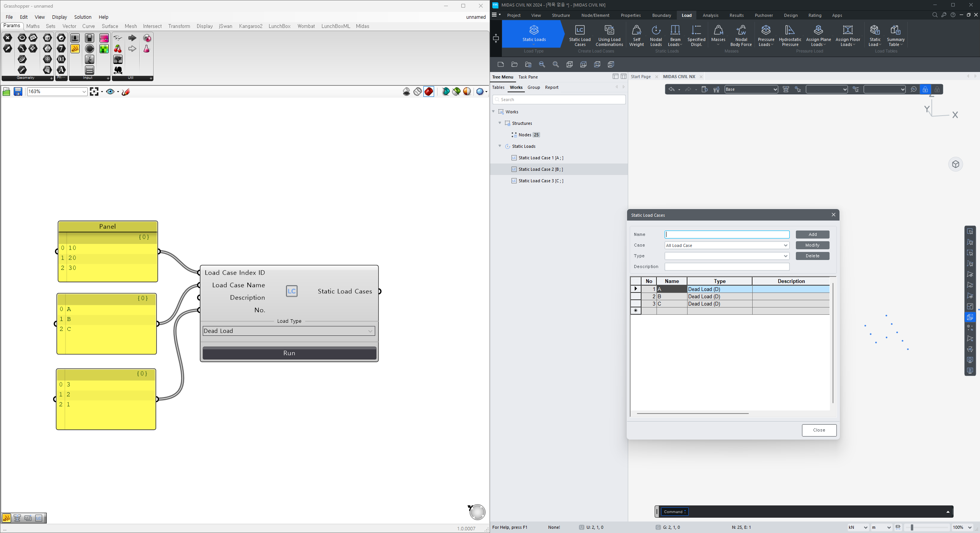Select the yellow Panel component icon
Viewport: 980px width, 533px height.
click(x=75, y=49)
